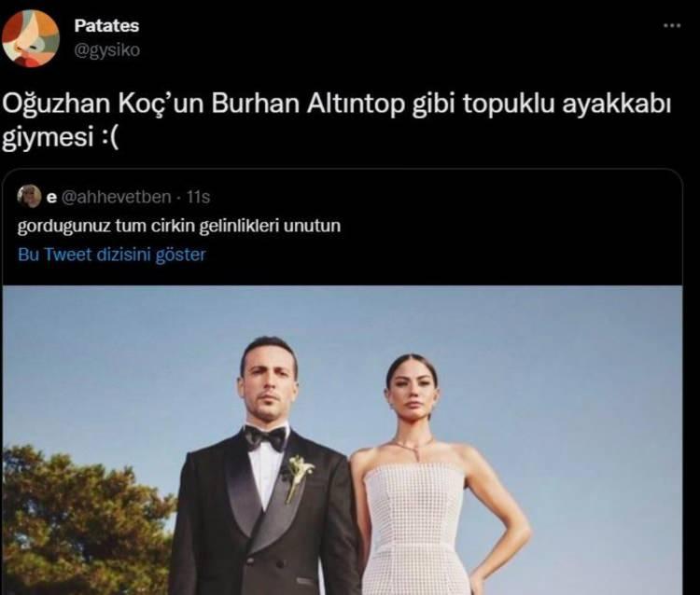The image size is (700, 595).
Task: Click the quoted tweet author's small avatar
Action: coord(29,196)
